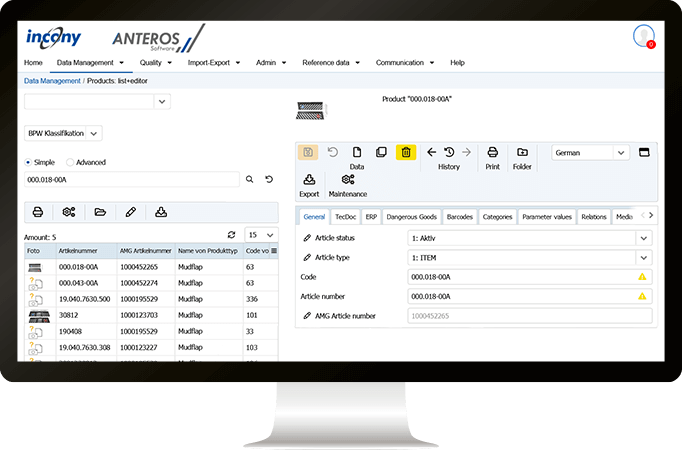Open the Admin menu

(x=271, y=63)
